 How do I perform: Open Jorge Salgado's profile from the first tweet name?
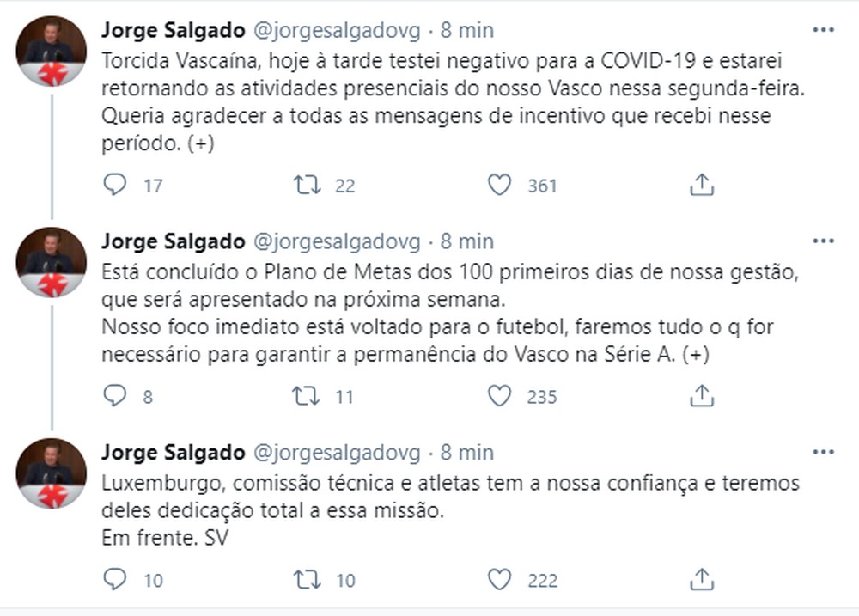coord(173,30)
